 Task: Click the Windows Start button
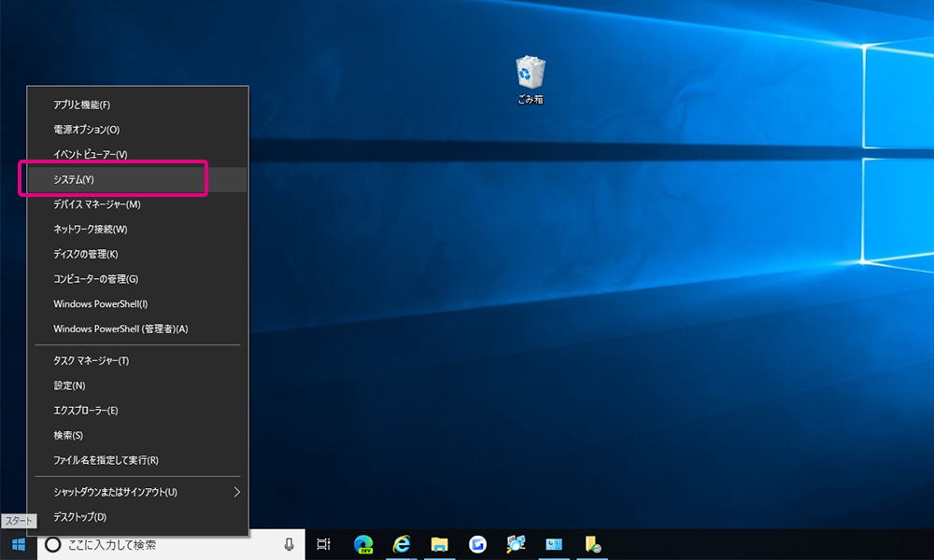[x=18, y=544]
